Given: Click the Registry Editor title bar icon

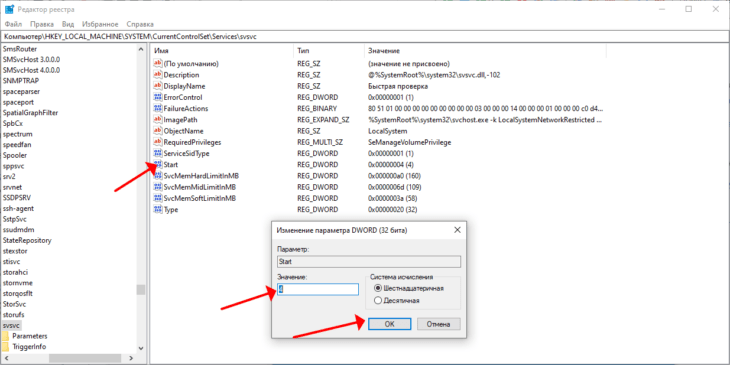Looking at the screenshot, I should [9, 9].
